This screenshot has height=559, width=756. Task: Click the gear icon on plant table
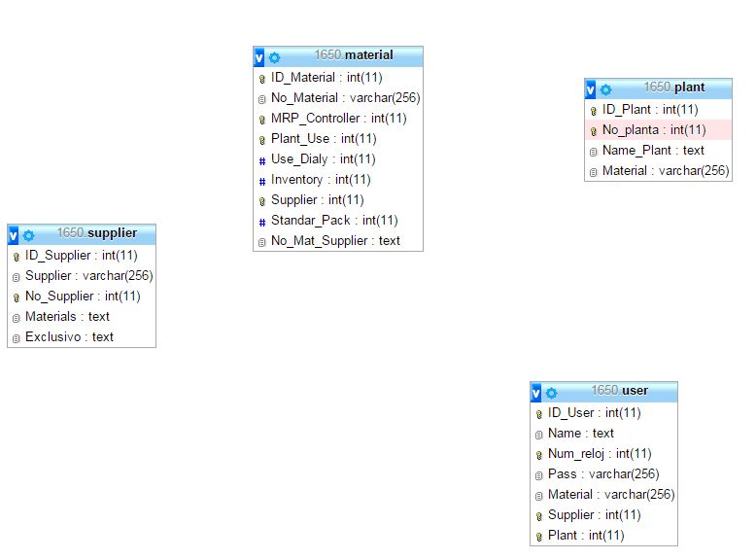point(605,89)
